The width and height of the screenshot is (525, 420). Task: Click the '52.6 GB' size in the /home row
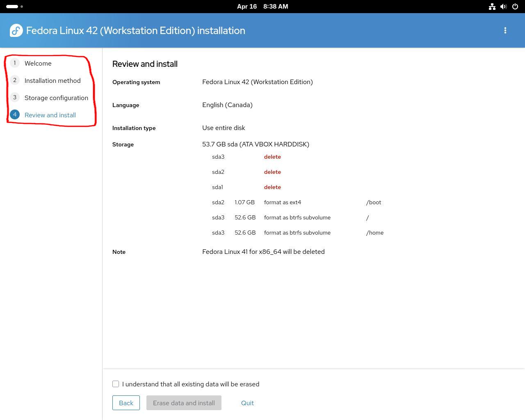click(x=245, y=233)
